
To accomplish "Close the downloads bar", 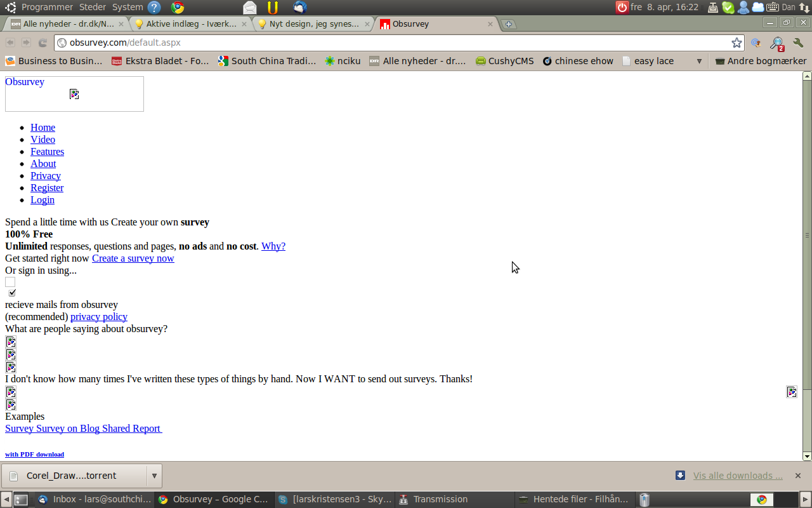I will (x=798, y=476).
